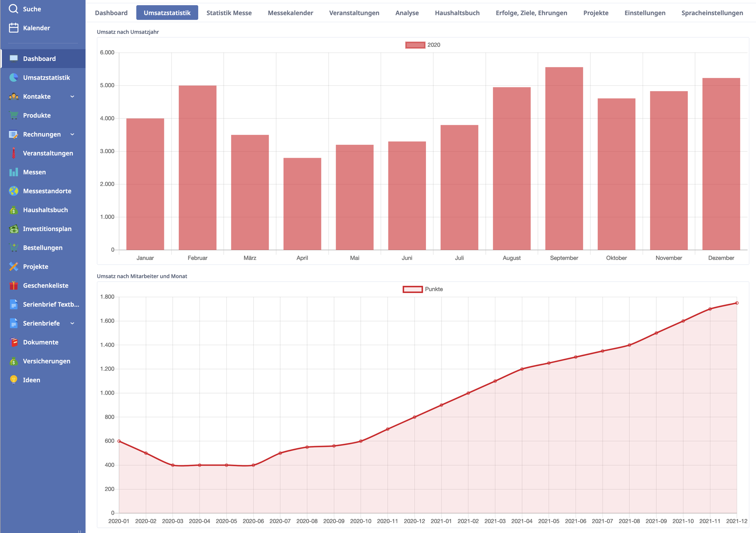Select the Dashboard tab
Viewport: 756px width, 533px height.
[112, 13]
